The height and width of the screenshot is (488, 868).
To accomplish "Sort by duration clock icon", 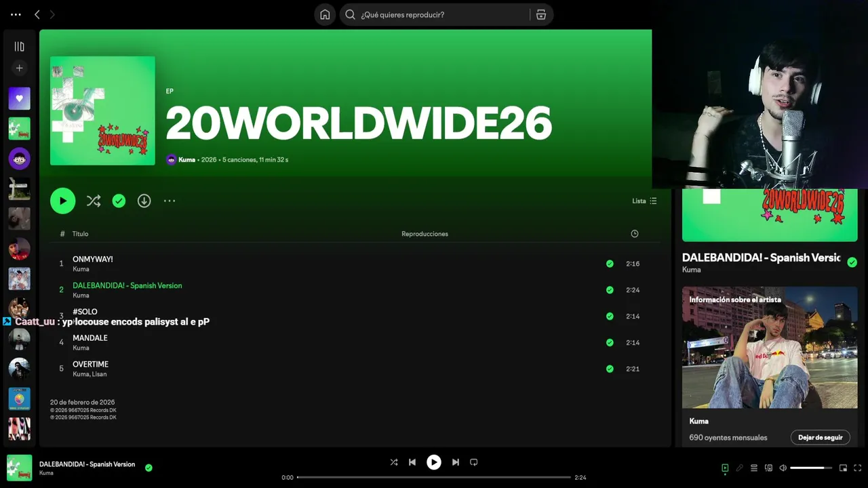I will (x=635, y=234).
